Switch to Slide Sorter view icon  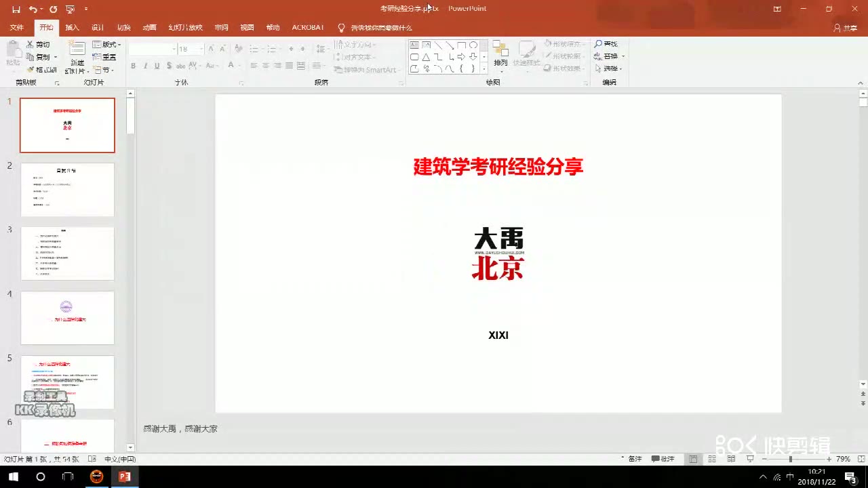(x=712, y=459)
